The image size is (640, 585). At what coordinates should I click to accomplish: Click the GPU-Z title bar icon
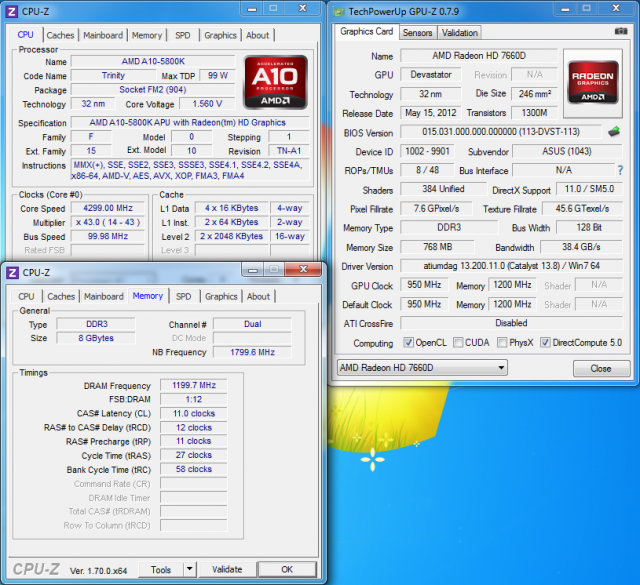(x=338, y=12)
